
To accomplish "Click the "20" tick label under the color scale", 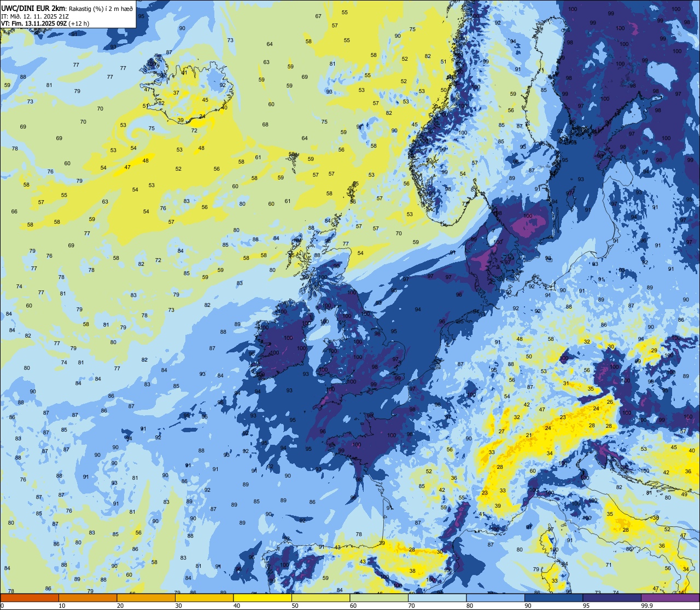I will (120, 606).
